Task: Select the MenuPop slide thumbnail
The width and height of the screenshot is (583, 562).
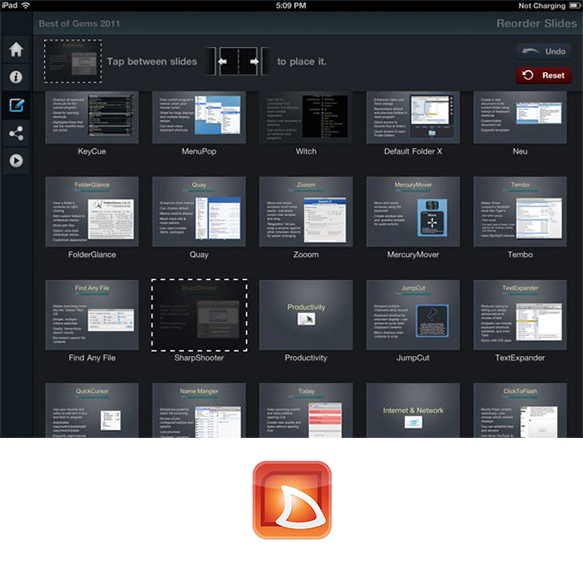Action: click(x=199, y=117)
